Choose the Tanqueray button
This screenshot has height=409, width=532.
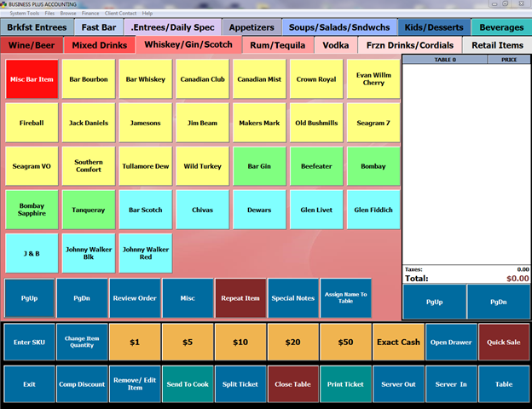pos(89,210)
